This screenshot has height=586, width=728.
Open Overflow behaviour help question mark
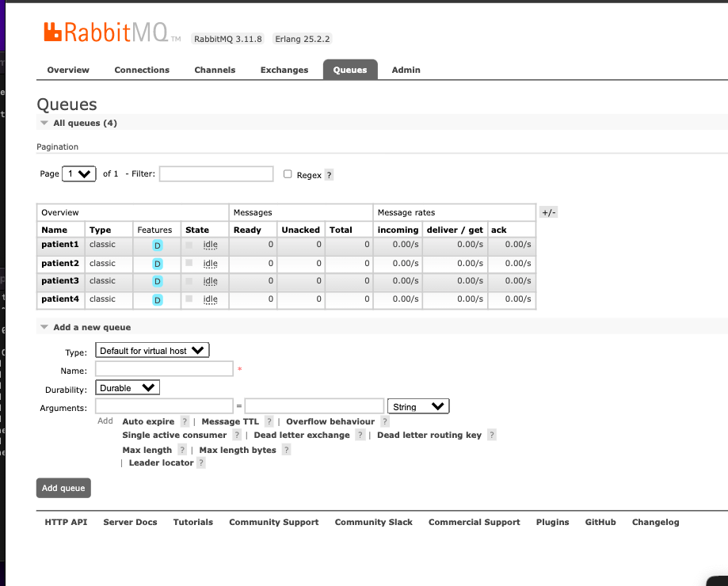(x=385, y=421)
